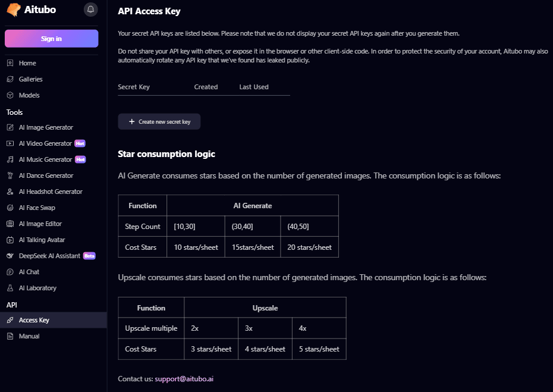Image resolution: width=553 pixels, height=392 pixels.
Task: Click the AI Laboratory flask icon
Action: click(x=10, y=288)
